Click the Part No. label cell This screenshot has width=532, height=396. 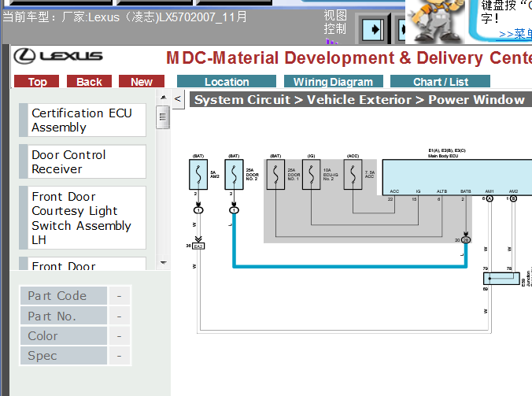click(x=64, y=316)
